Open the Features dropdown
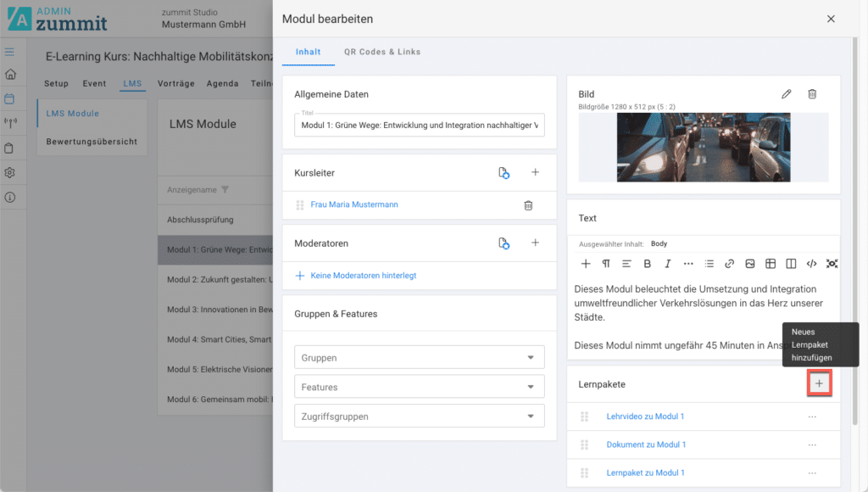 [419, 387]
